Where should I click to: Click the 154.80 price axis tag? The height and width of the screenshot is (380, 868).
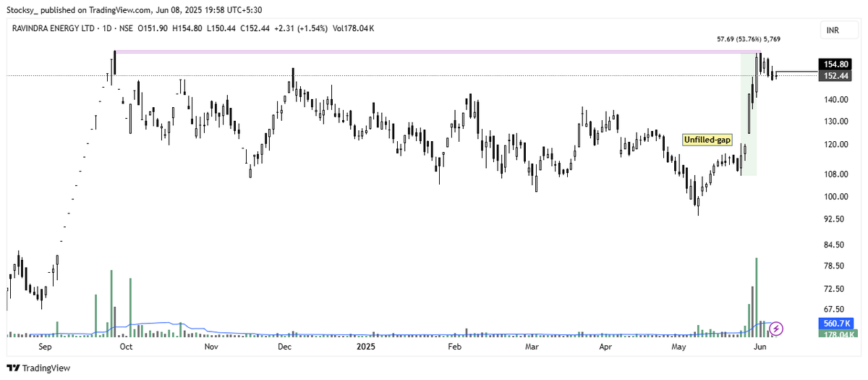[834, 64]
